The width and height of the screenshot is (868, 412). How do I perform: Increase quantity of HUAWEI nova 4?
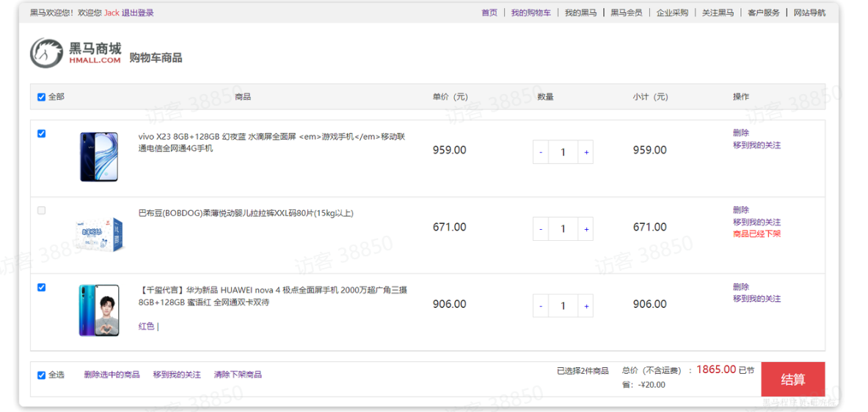(586, 306)
